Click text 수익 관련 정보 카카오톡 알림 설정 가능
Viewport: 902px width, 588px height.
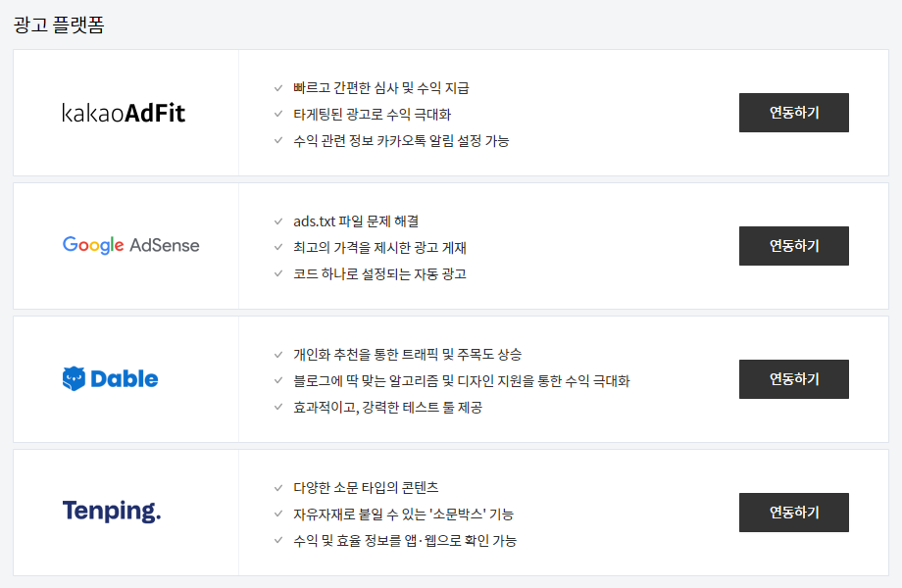[x=401, y=141]
